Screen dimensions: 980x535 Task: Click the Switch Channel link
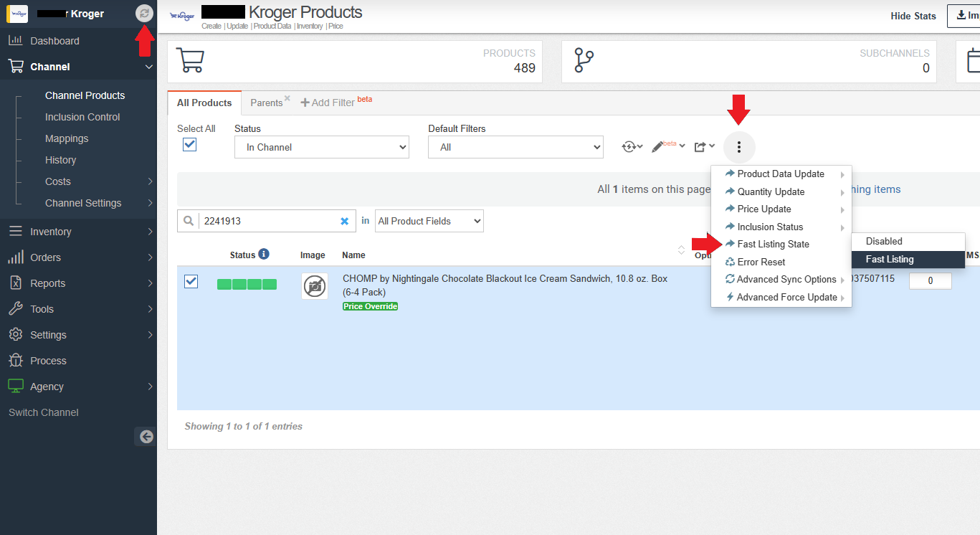pos(44,412)
